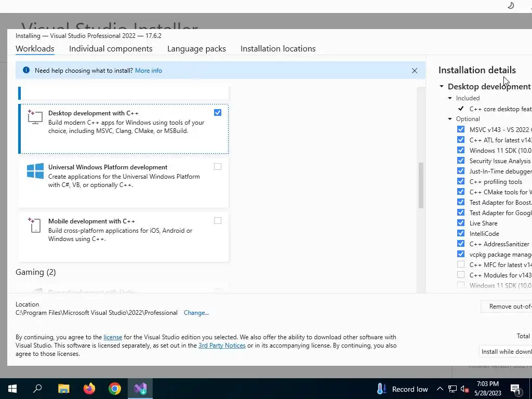Open the notification center icon

tap(516, 389)
